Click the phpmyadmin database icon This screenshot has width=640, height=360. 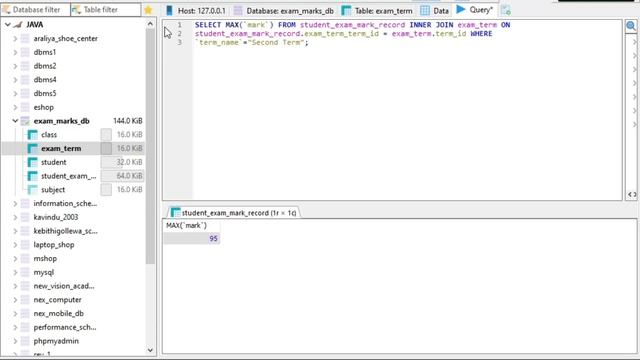(x=25, y=341)
